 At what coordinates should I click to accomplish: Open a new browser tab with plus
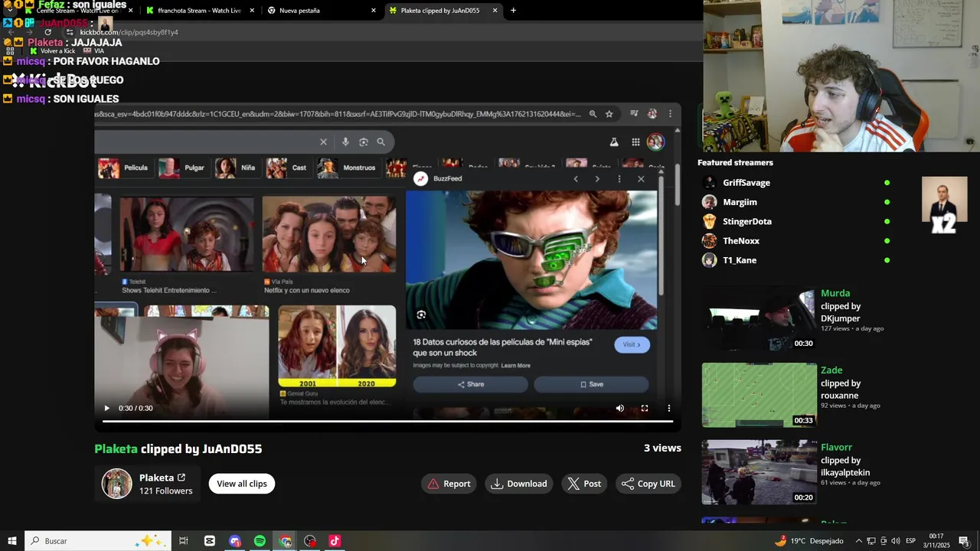pyautogui.click(x=513, y=11)
